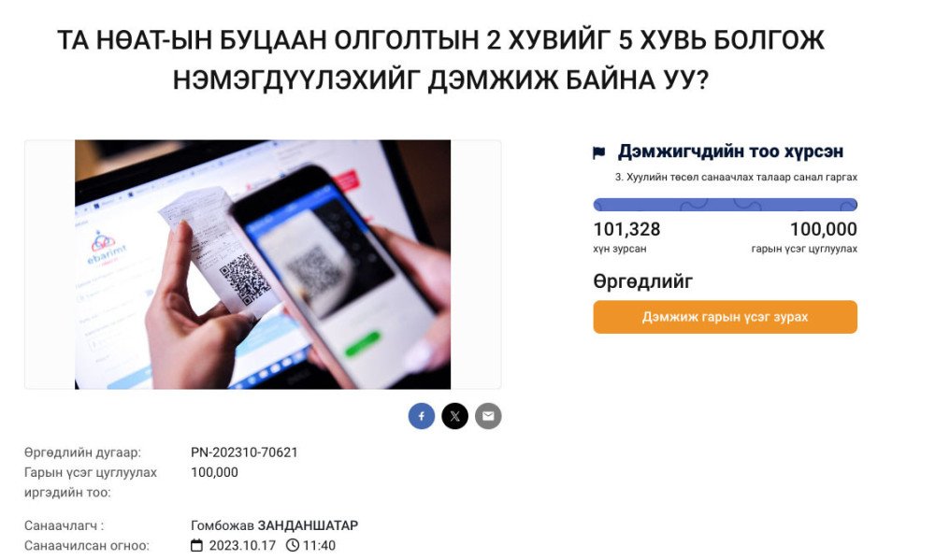This screenshot has height=560, width=935.
Task: Click the Өргөдлийг heading
Action: tap(643, 281)
